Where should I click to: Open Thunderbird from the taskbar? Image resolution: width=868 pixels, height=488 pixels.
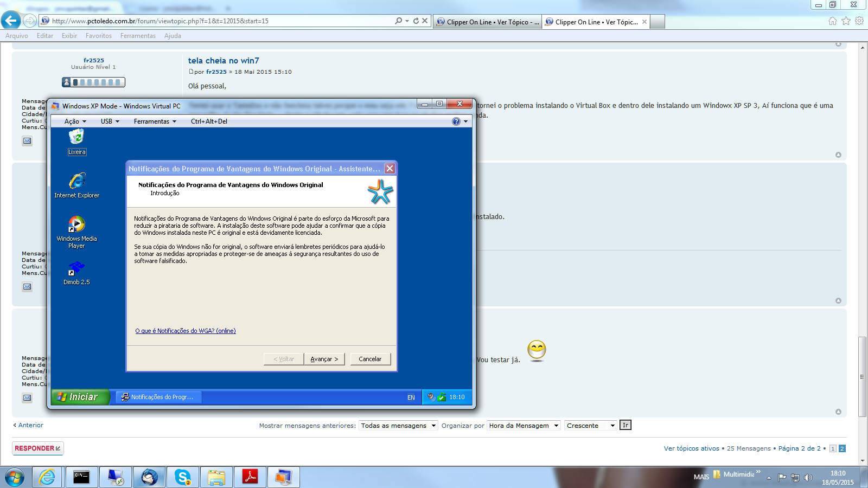pyautogui.click(x=149, y=477)
